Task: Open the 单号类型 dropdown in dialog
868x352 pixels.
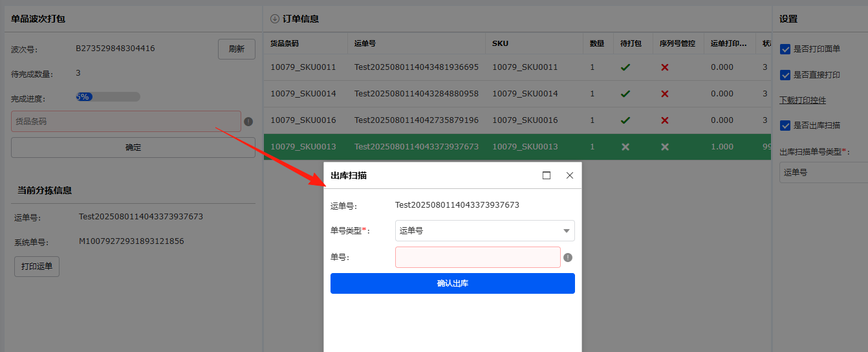Action: [484, 231]
